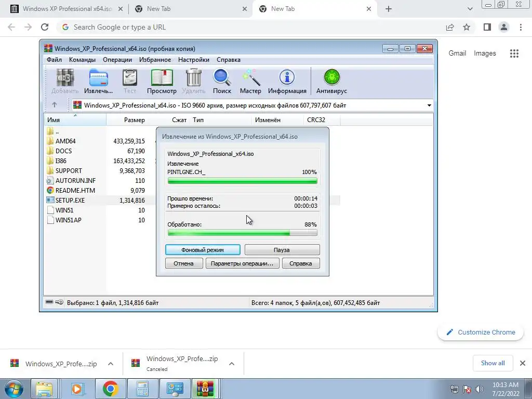The height and width of the screenshot is (399, 532).
Task: Open Chrome three-dot menu
Action: (x=521, y=27)
